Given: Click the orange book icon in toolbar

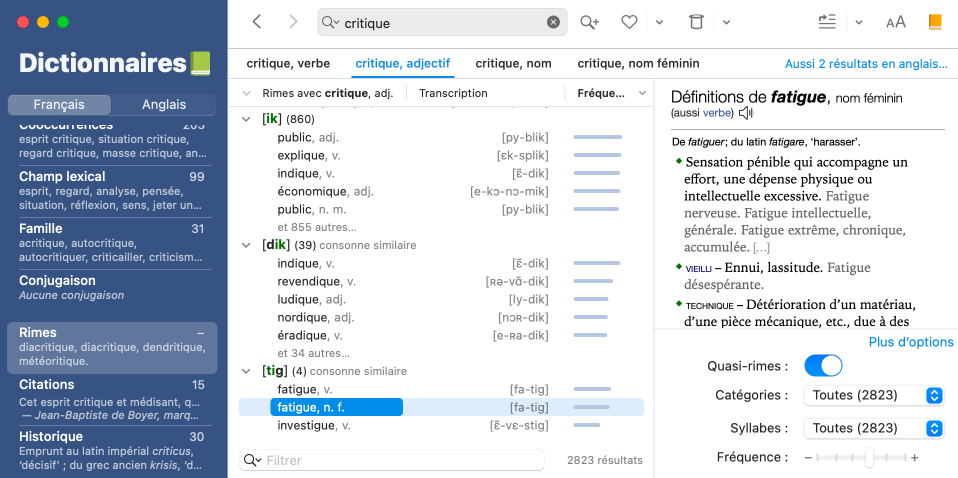Looking at the screenshot, I should tap(935, 22).
